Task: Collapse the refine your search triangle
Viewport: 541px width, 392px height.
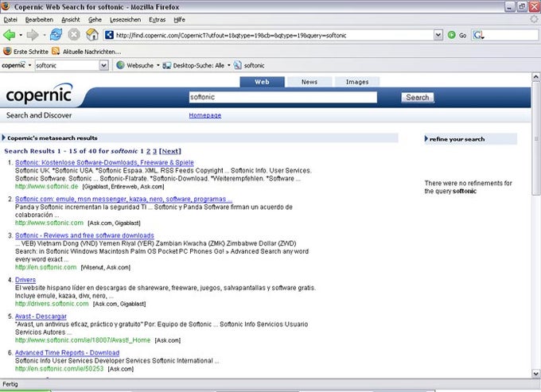Action: pyautogui.click(x=426, y=138)
